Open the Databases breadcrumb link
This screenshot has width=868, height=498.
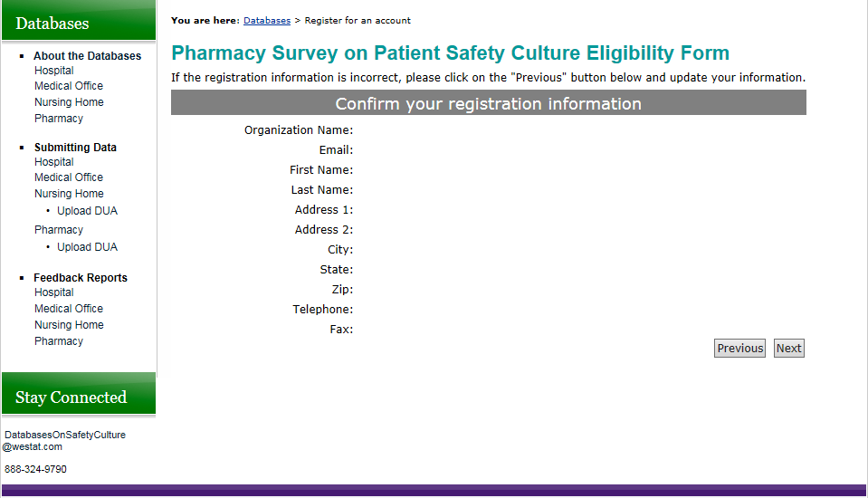(267, 20)
